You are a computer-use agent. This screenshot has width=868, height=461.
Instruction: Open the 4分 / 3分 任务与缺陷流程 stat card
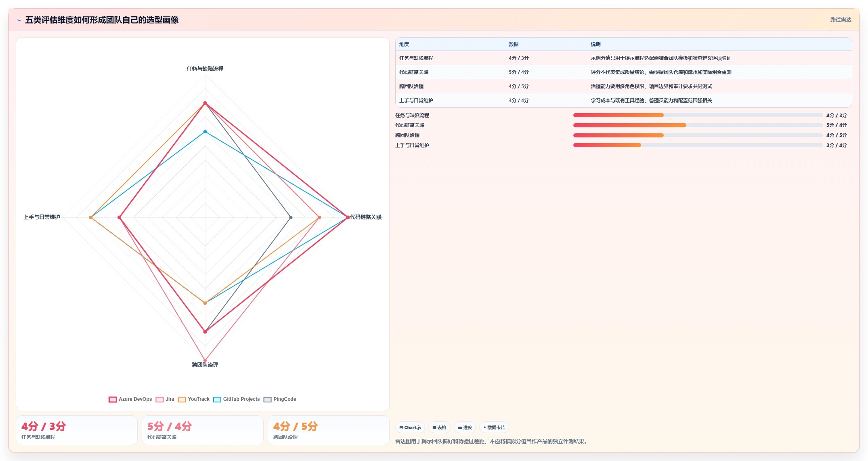(x=77, y=430)
